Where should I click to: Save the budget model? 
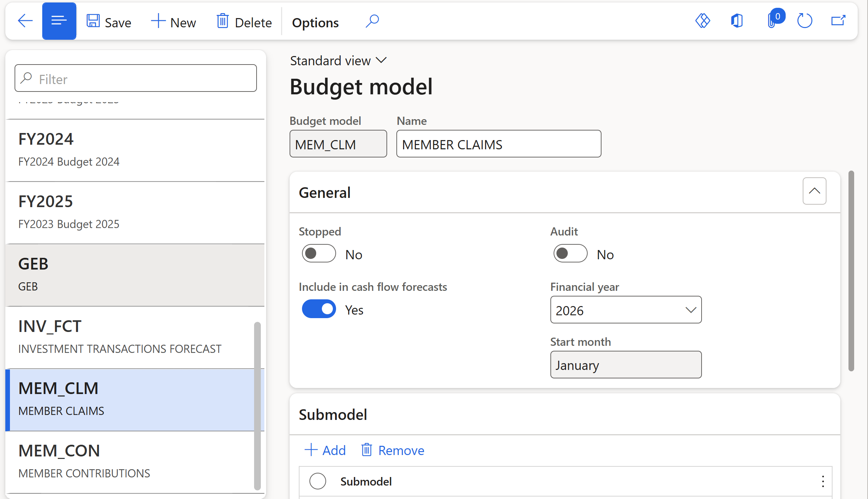point(109,22)
